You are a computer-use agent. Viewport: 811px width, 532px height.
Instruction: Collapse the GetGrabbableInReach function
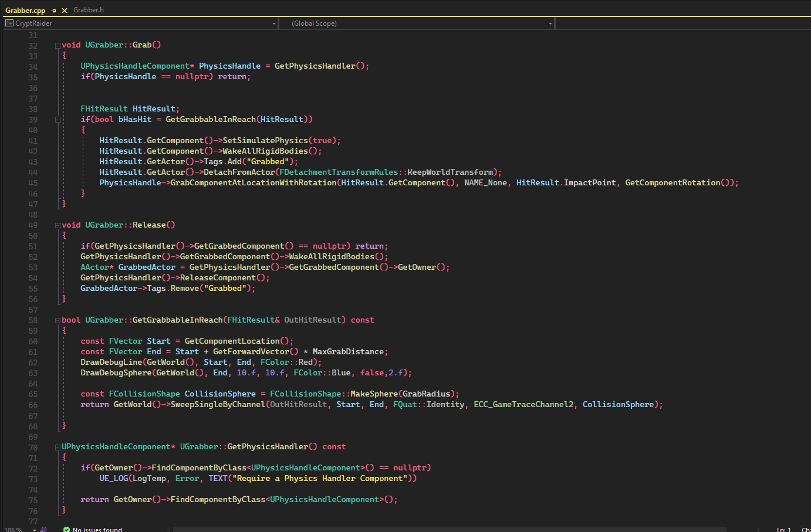(x=58, y=320)
